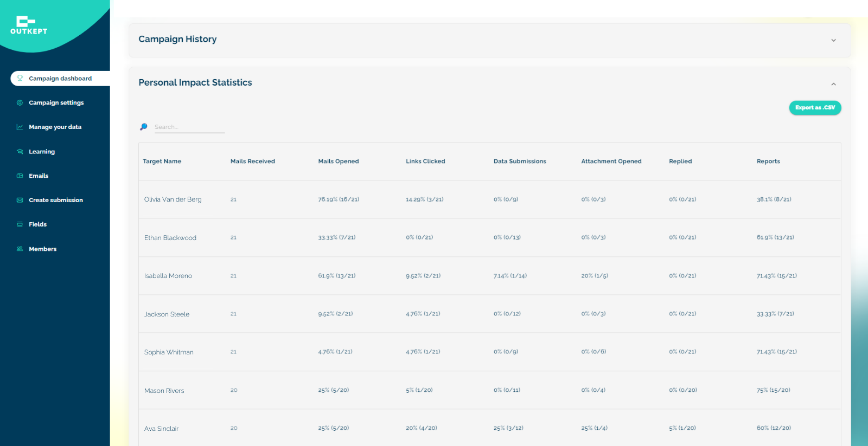
Task: Select Sophia Whitman in the table
Action: [169, 352]
